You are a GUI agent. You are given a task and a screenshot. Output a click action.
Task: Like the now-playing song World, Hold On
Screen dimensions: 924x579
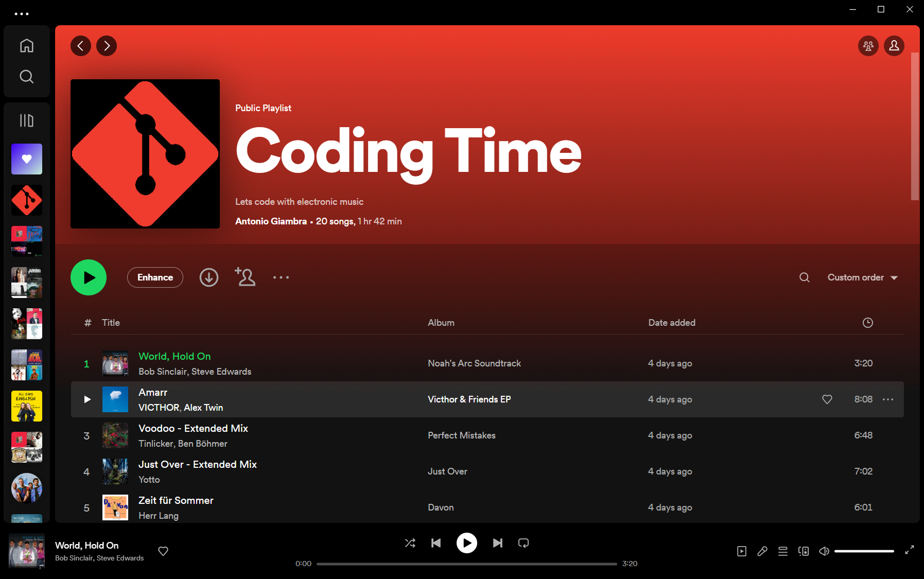[163, 551]
